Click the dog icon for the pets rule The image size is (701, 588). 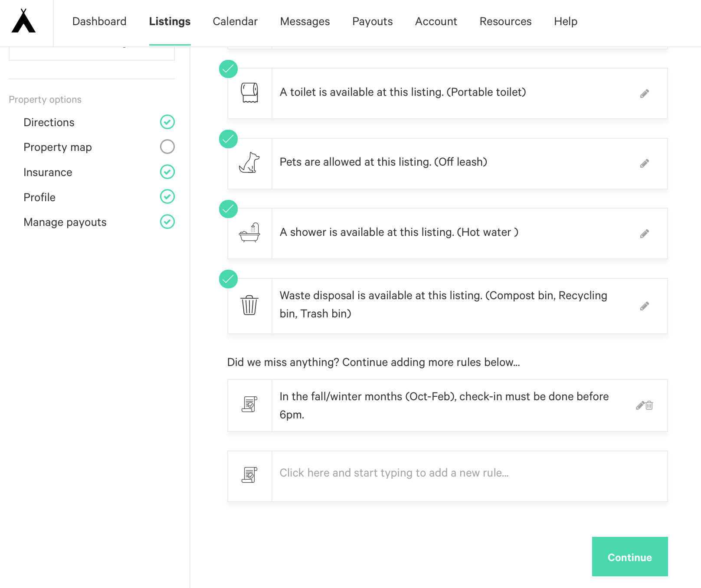pyautogui.click(x=249, y=163)
